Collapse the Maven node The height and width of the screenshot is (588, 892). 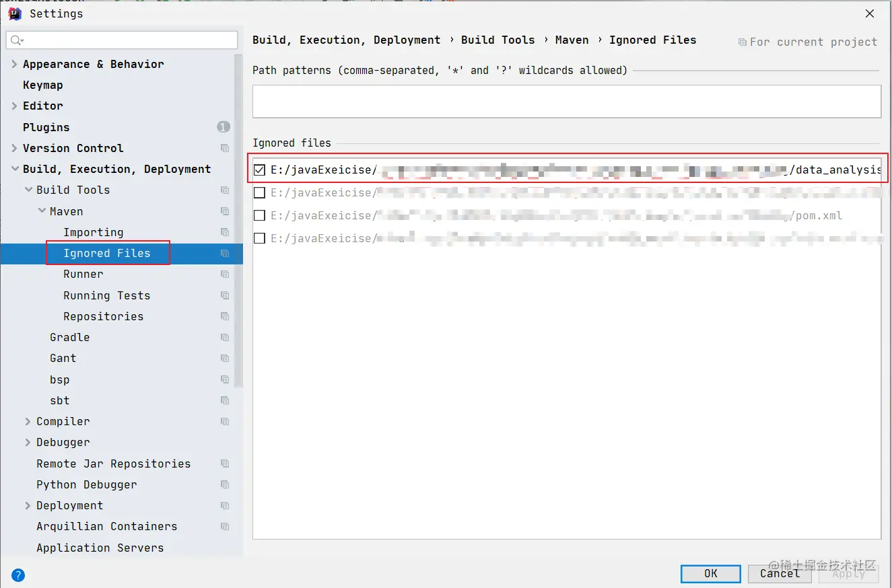pyautogui.click(x=42, y=211)
